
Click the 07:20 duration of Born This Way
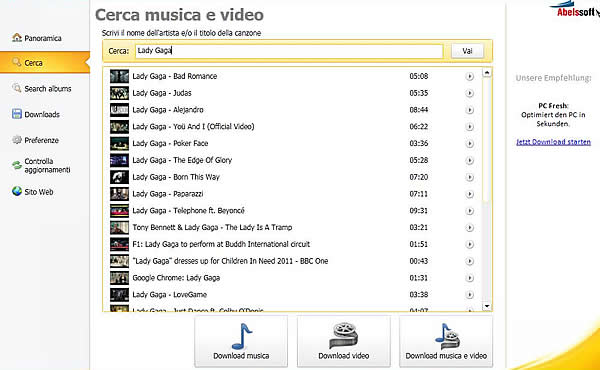[419, 177]
